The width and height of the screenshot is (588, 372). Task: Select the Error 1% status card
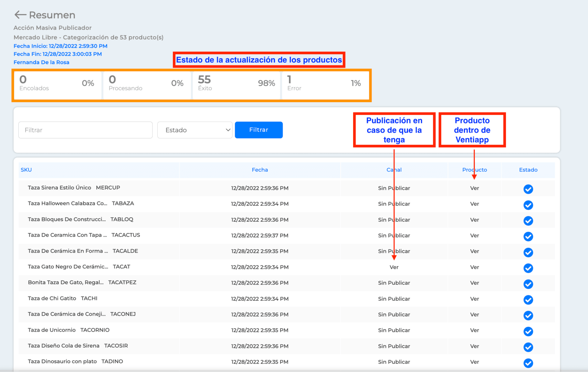coord(325,85)
